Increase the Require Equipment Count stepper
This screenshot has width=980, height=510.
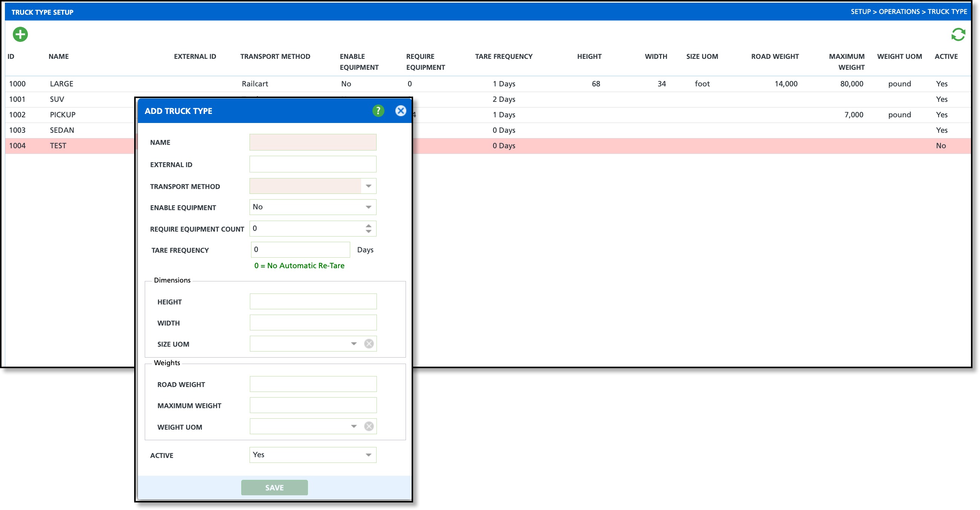click(368, 226)
